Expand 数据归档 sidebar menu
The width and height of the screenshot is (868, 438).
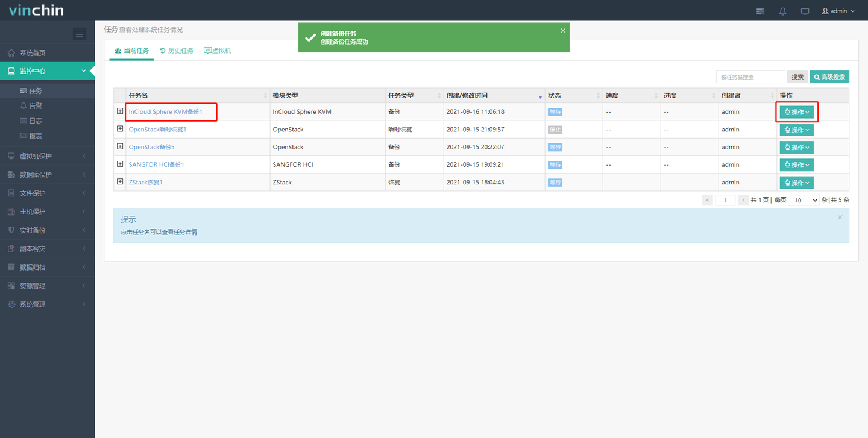click(x=47, y=267)
